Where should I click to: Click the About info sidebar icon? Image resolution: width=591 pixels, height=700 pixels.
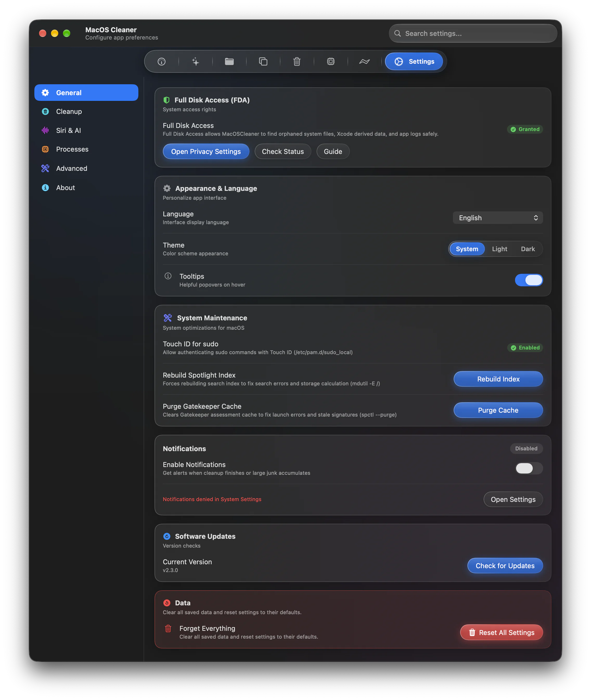coord(45,188)
